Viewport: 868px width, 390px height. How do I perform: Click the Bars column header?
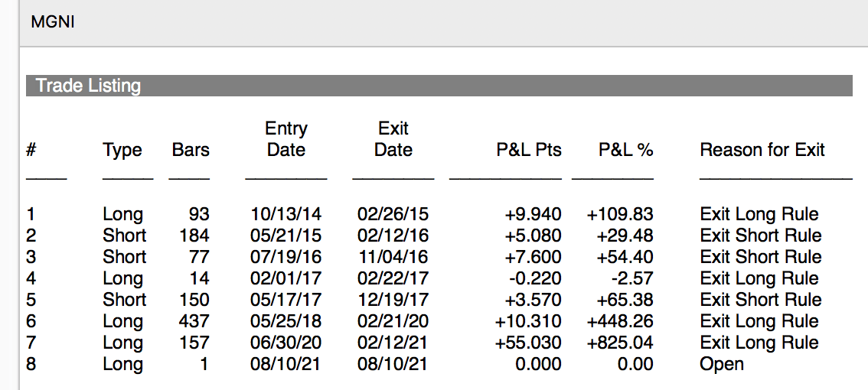tap(191, 150)
